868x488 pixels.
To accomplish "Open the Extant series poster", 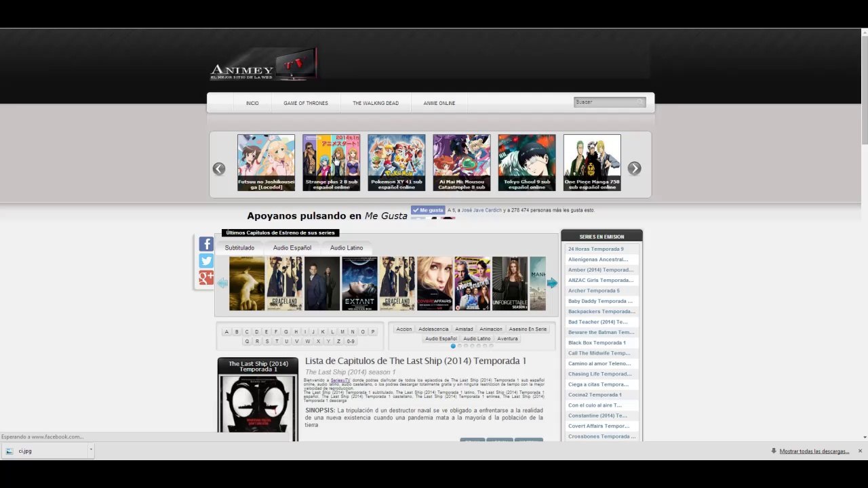I will pyautogui.click(x=359, y=283).
